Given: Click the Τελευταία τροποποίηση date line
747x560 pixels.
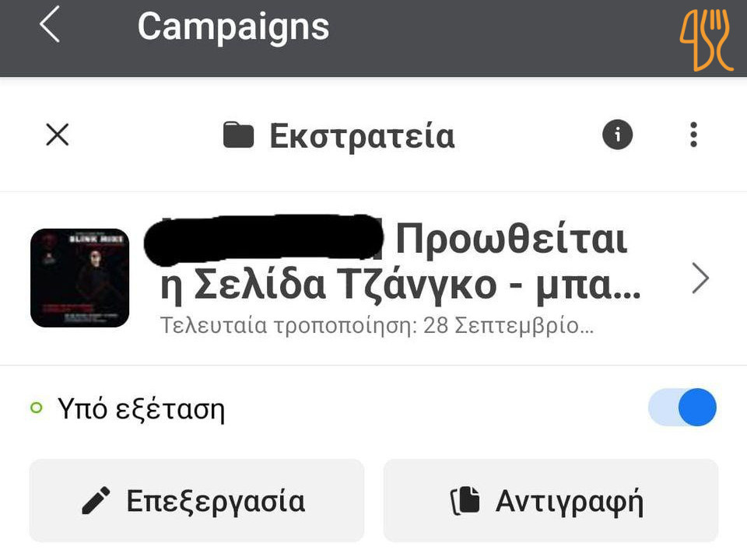Looking at the screenshot, I should pyautogui.click(x=377, y=326).
